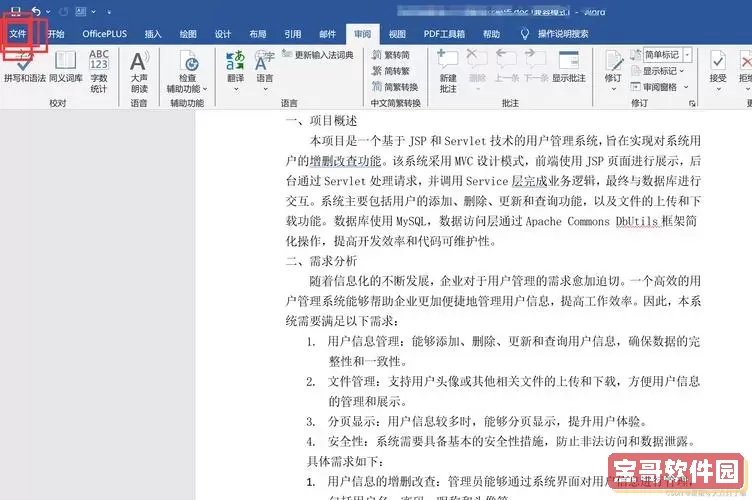Toggle 显示批注 show comments

click(569, 66)
